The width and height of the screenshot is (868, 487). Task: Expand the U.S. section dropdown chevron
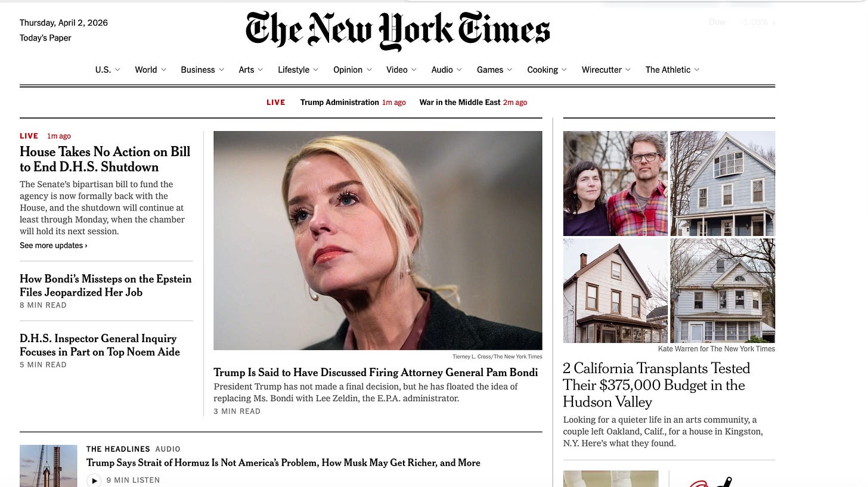[x=117, y=70]
